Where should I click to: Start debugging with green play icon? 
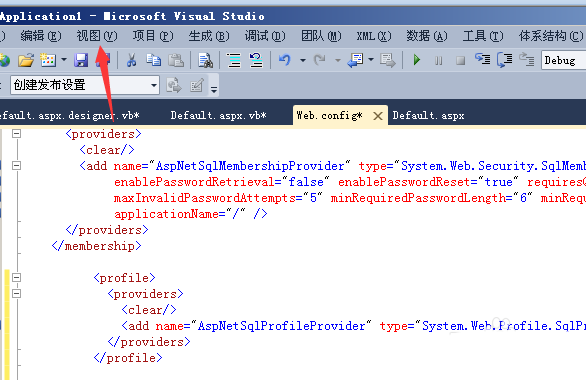point(417,60)
